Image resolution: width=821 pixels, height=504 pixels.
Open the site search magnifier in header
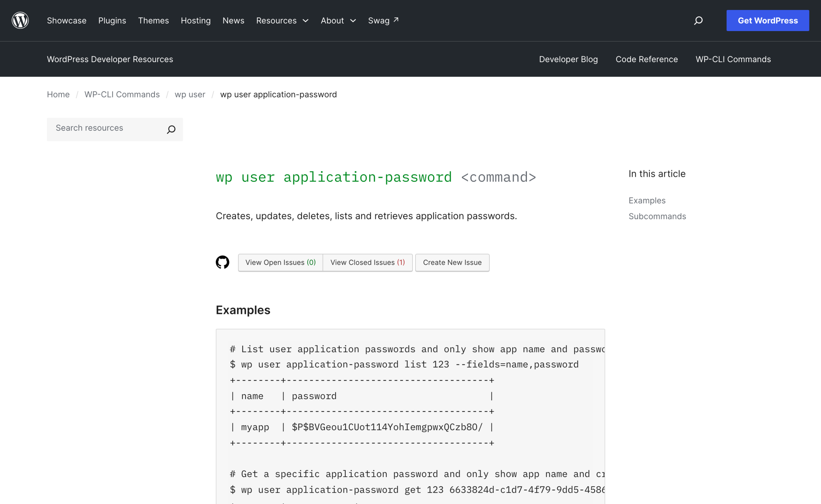coord(698,21)
